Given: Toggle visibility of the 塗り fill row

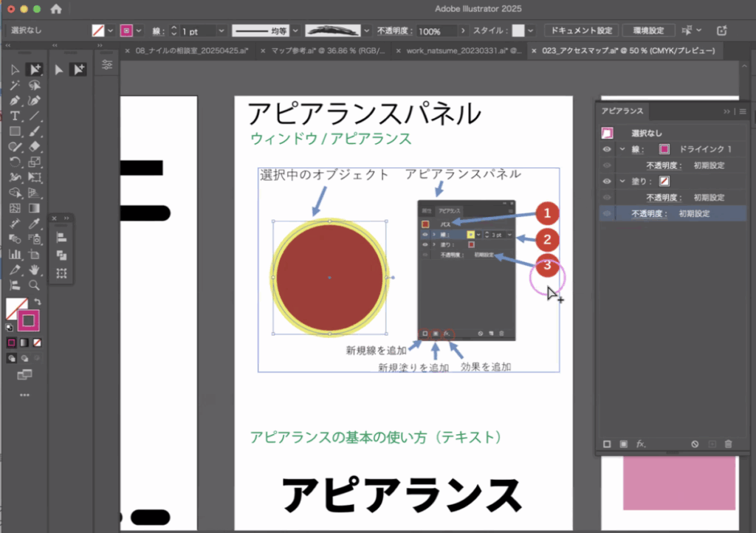Looking at the screenshot, I should (607, 181).
